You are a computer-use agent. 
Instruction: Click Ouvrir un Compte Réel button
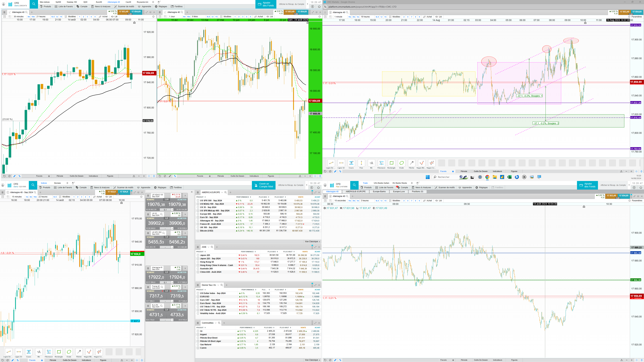(264, 185)
